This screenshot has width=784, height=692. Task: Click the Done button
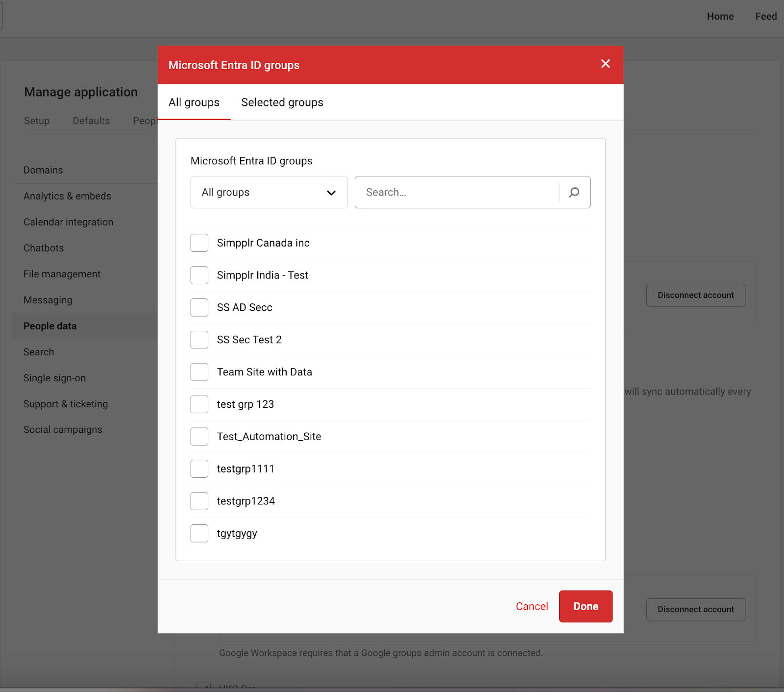point(586,606)
